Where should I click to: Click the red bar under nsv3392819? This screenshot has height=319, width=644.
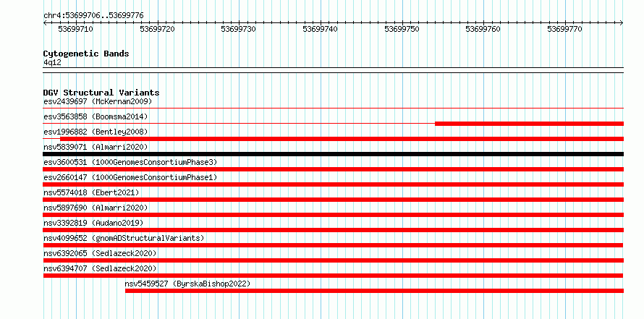point(333,230)
